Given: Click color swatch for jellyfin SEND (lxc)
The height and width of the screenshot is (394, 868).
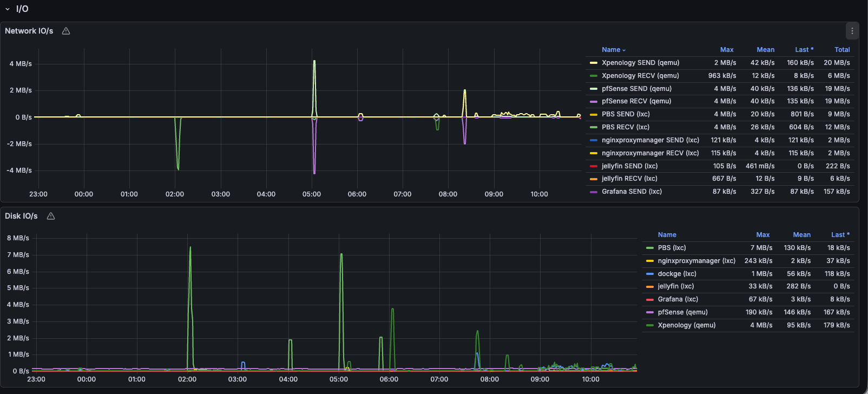Looking at the screenshot, I should pos(594,166).
